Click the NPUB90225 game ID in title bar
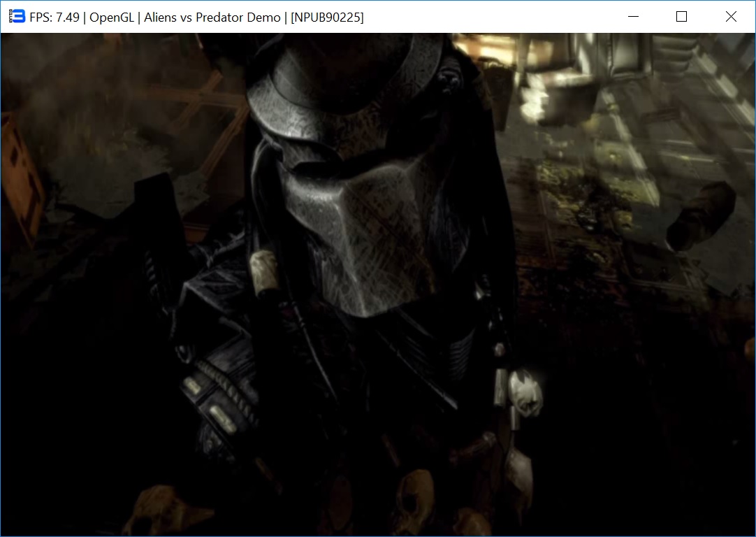Viewport: 756px width, 537px height. (327, 17)
